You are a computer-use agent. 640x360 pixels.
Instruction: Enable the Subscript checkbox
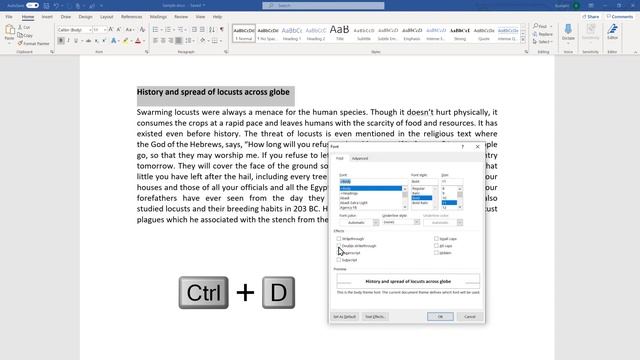pyautogui.click(x=339, y=260)
